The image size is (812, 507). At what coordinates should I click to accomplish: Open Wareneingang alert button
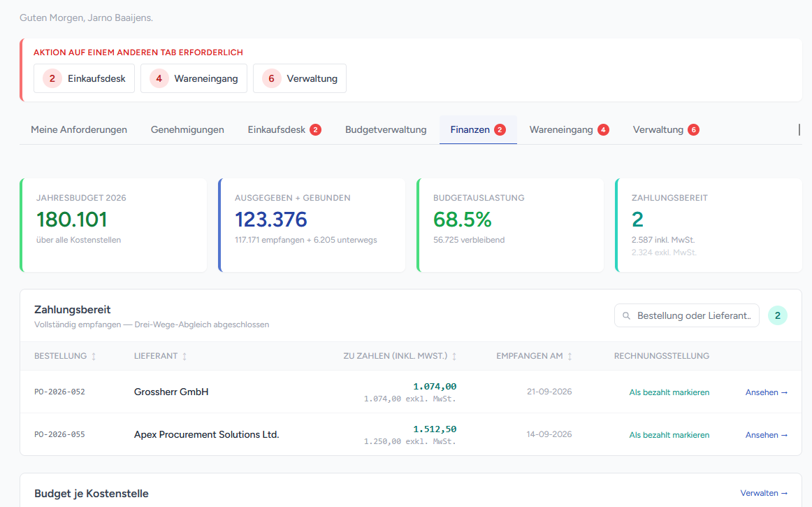(x=194, y=78)
